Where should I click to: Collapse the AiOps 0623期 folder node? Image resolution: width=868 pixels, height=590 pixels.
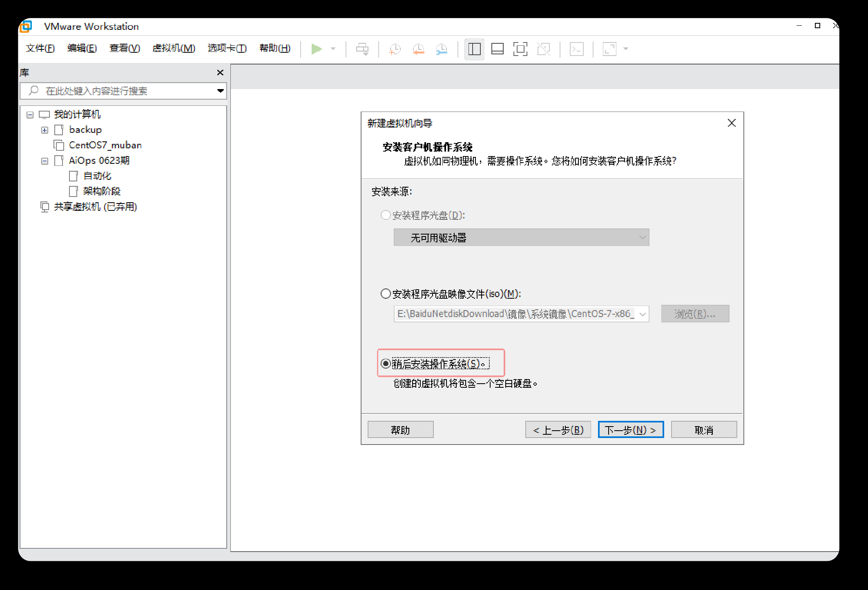coord(45,161)
